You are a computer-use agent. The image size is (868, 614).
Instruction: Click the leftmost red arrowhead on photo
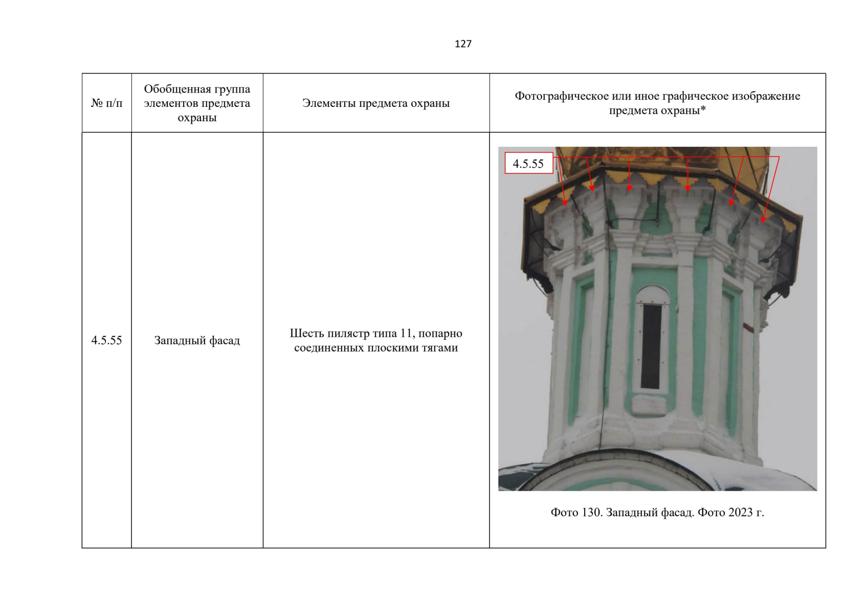565,203
